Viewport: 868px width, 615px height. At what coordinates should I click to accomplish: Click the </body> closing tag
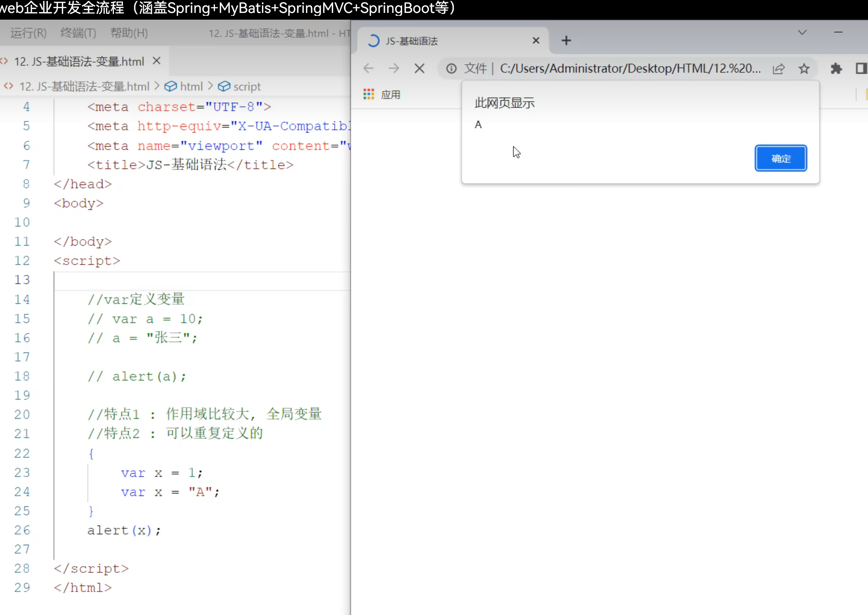(x=82, y=241)
